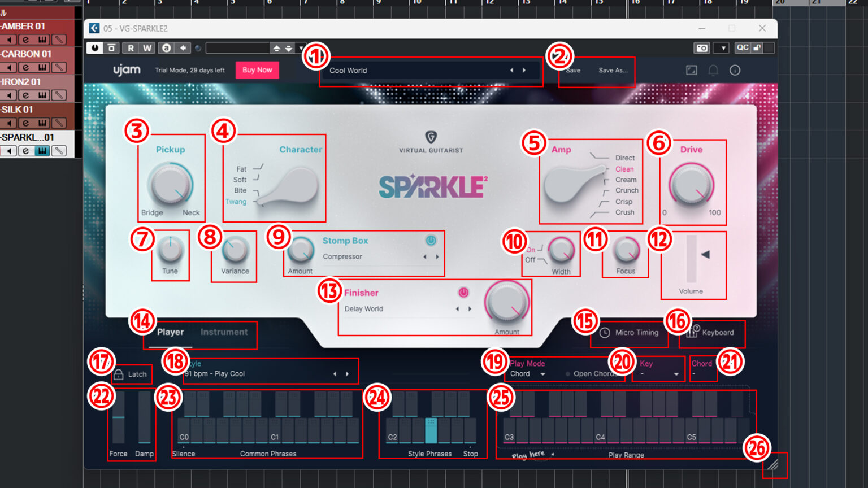This screenshot has height=488, width=868.
Task: Open the Keyboard panel icon
Action: click(692, 333)
